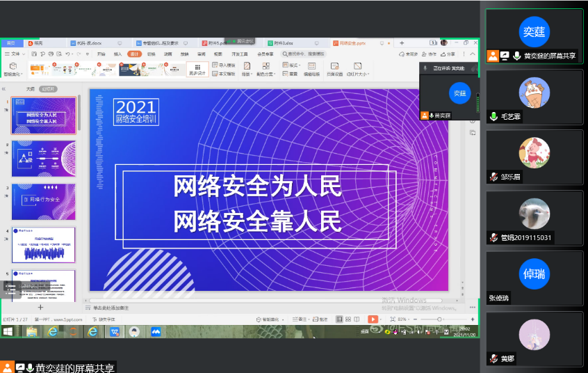Select slide 3 thumbnail 网络行为安全
This screenshot has width=588, height=373.
click(44, 200)
